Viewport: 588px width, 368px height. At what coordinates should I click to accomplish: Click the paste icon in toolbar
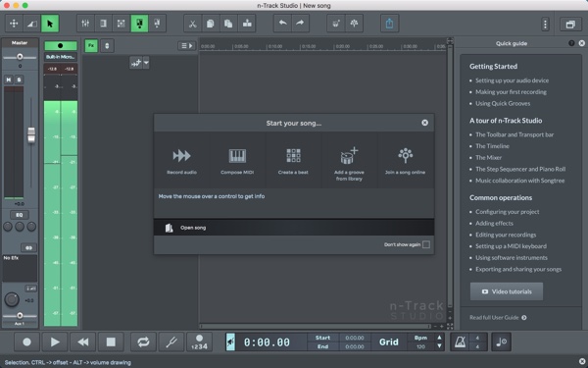click(x=228, y=24)
